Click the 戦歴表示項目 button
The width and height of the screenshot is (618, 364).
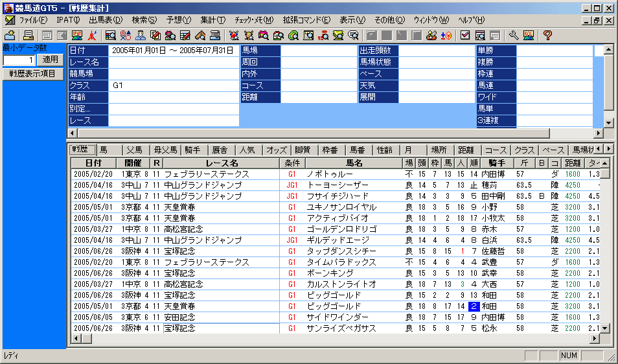[32, 74]
